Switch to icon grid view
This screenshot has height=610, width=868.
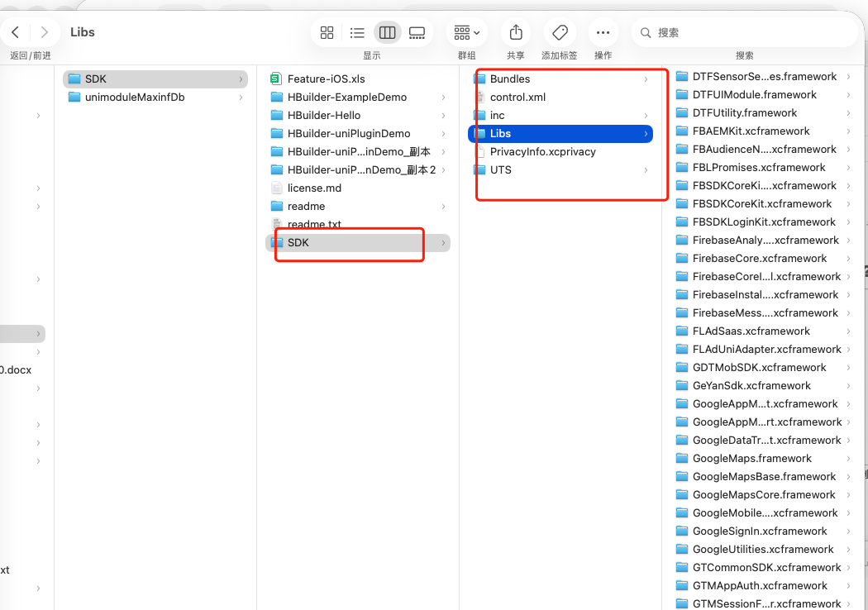[327, 32]
